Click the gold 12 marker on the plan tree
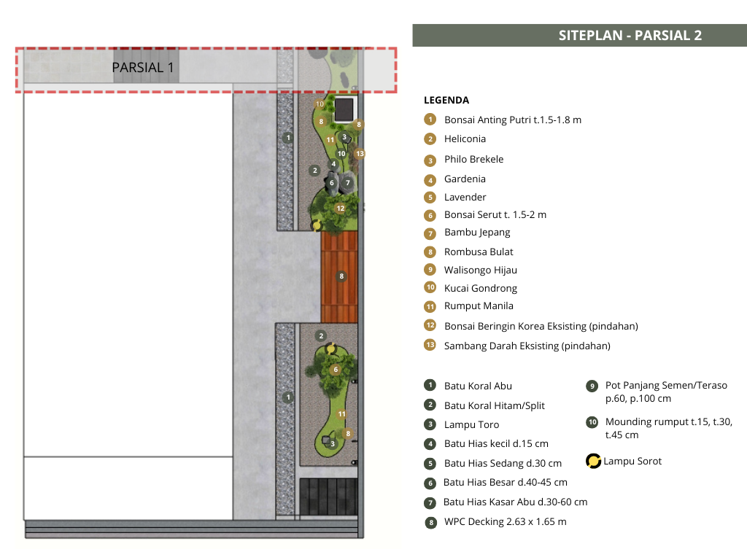This screenshot has width=747, height=560. [340, 208]
